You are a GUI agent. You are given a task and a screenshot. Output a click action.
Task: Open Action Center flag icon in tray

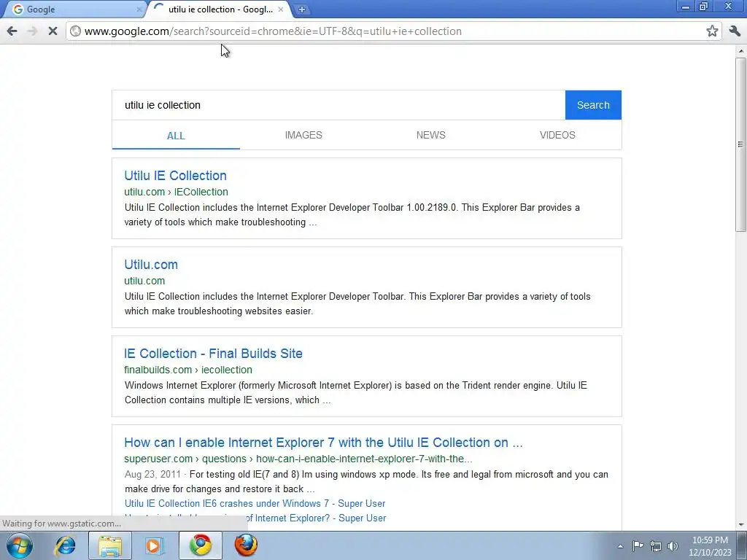[638, 546]
